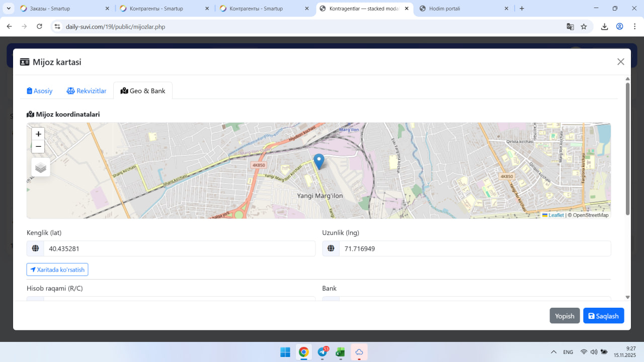This screenshot has width=644, height=362.
Task: Bookmark this page with star icon
Action: click(x=584, y=27)
